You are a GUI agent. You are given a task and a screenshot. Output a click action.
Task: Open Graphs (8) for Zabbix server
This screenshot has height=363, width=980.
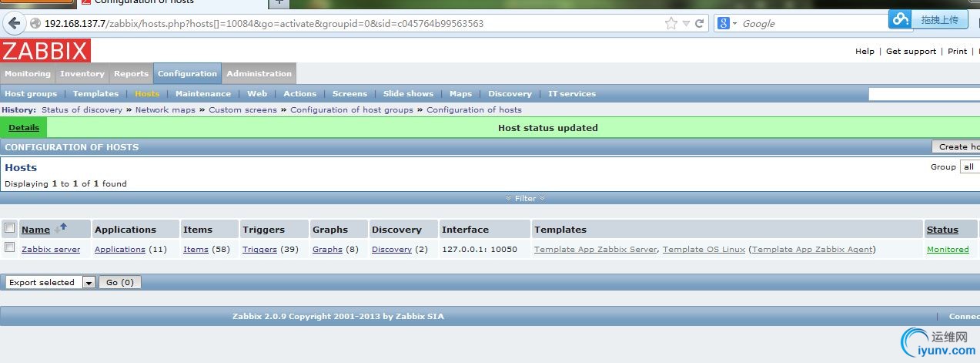(327, 250)
